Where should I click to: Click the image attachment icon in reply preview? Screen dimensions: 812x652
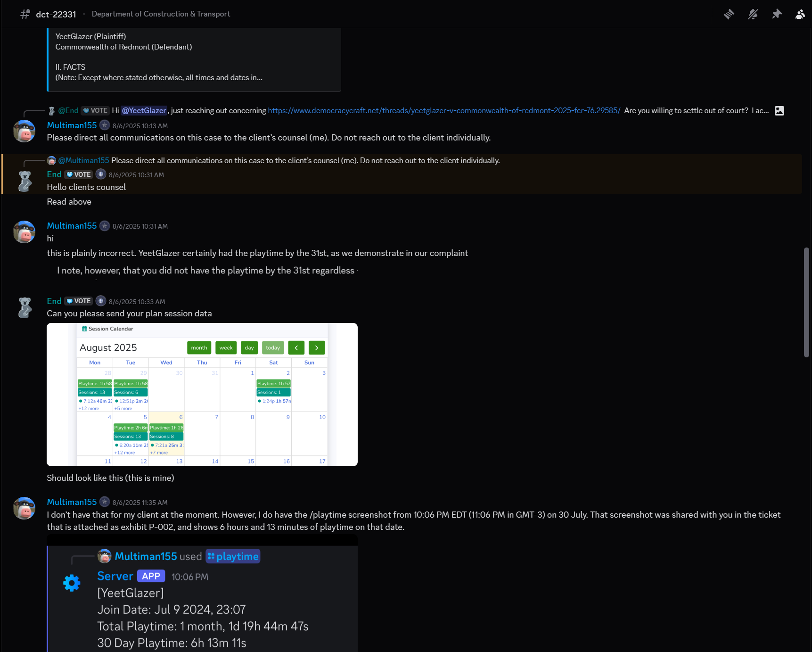[x=779, y=111]
